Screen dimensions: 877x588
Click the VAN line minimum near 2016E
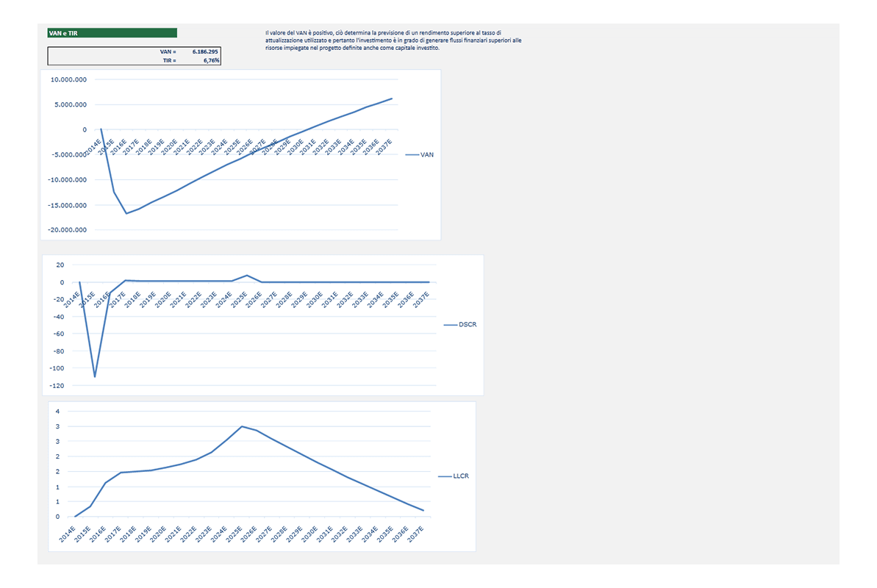[126, 213]
